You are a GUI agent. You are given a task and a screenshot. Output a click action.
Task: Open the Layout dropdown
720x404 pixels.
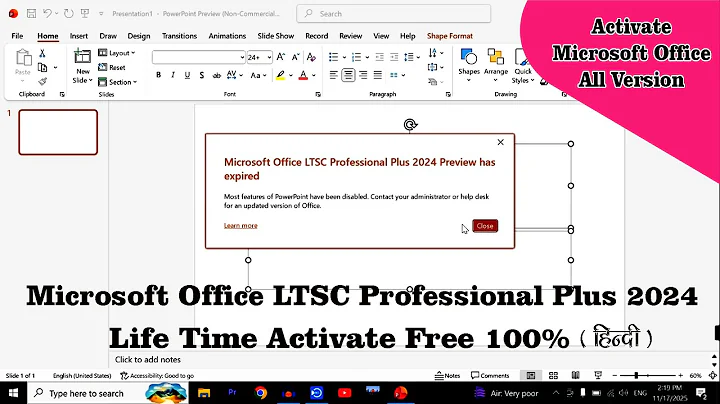pyautogui.click(x=117, y=53)
